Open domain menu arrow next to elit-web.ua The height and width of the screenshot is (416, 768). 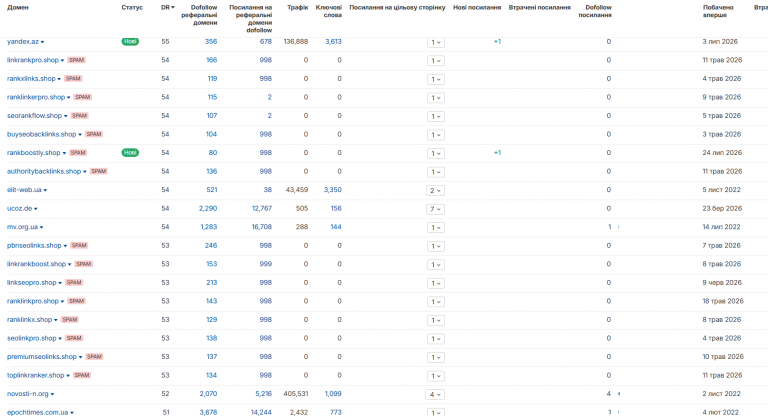[46, 191]
